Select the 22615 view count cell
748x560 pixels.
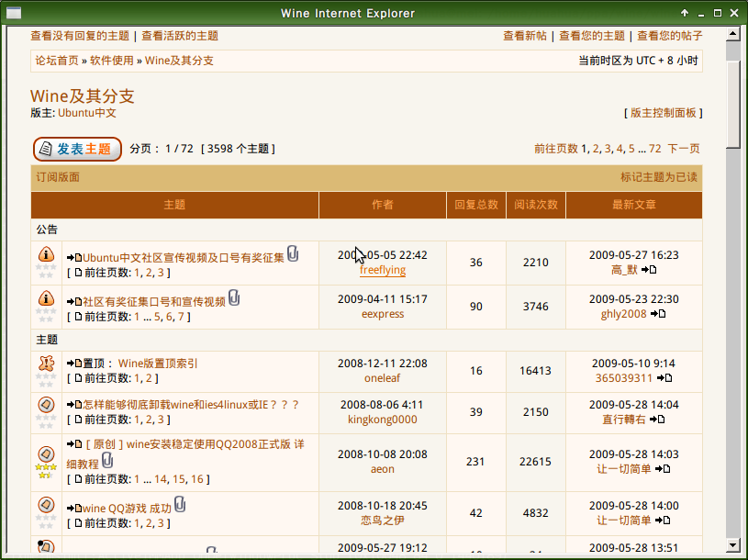click(x=536, y=462)
